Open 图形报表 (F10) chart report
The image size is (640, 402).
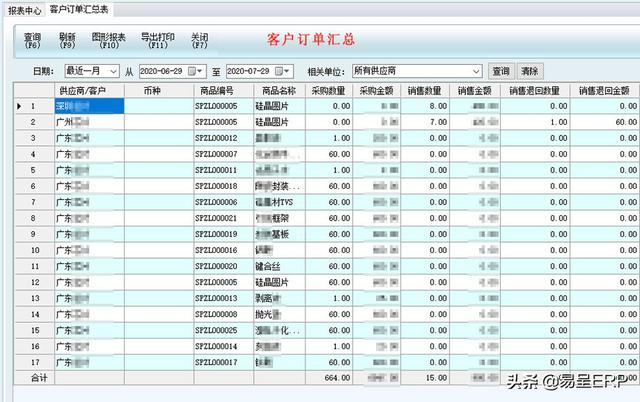click(109, 40)
